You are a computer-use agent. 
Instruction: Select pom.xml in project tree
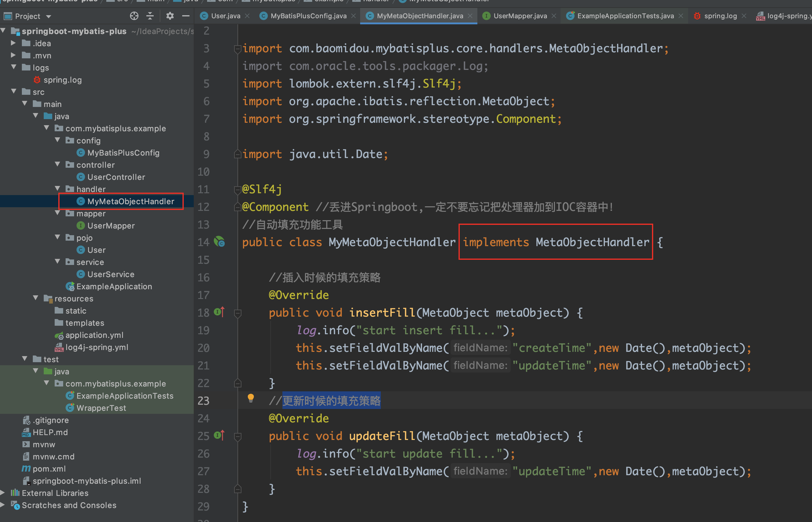49,469
